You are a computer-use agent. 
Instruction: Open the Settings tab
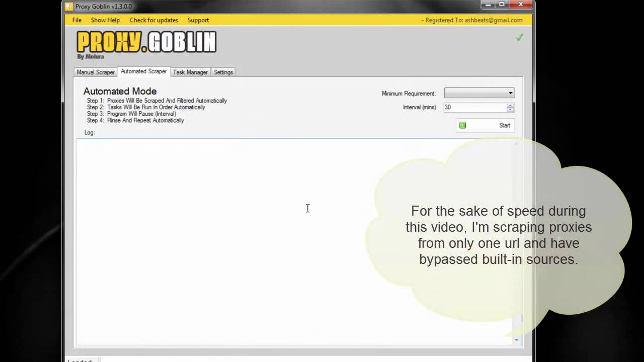pos(223,72)
